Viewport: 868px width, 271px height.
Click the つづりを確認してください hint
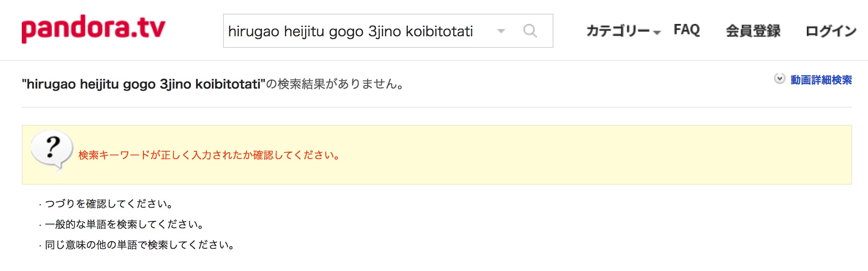109,204
